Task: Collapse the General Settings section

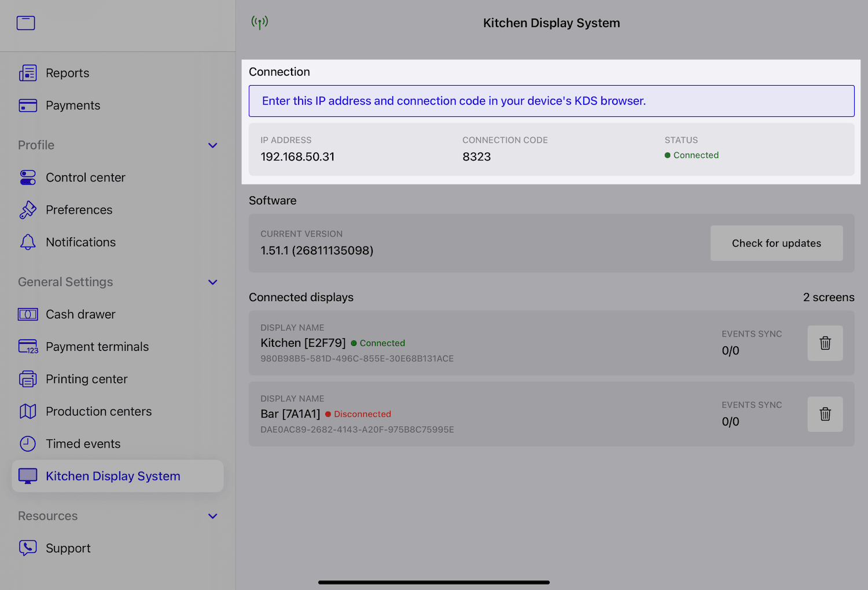Action: (x=213, y=282)
